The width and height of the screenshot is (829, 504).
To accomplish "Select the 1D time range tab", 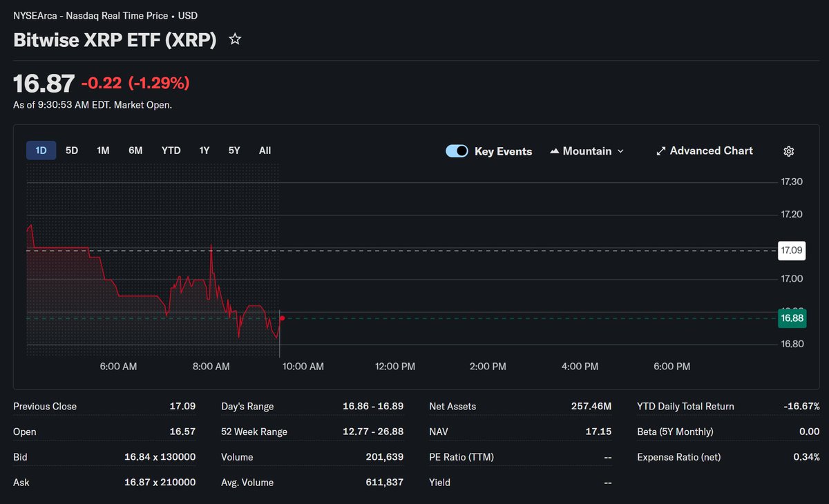I will 41,151.
